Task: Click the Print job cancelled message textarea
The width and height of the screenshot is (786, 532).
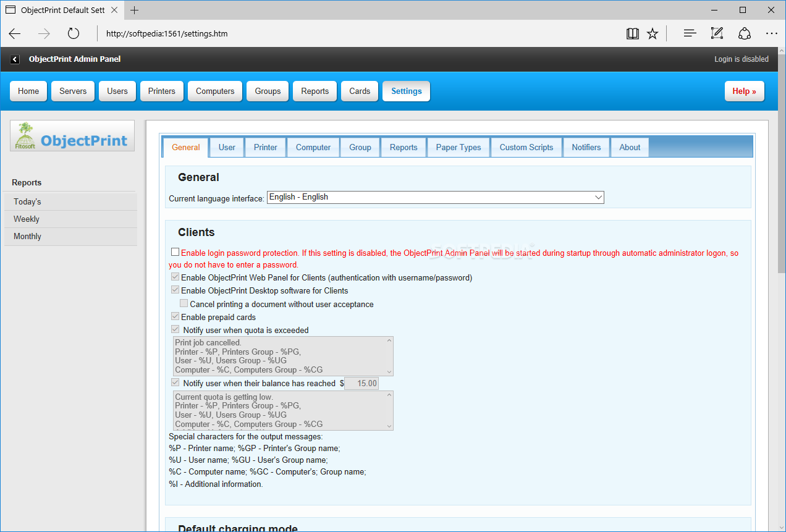Action: click(283, 356)
